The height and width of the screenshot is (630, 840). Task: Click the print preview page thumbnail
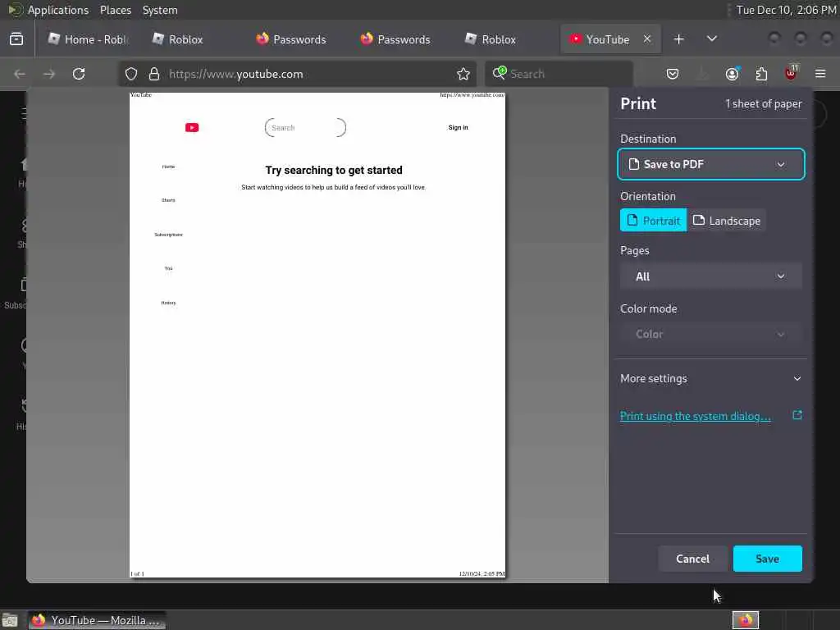pos(317,335)
